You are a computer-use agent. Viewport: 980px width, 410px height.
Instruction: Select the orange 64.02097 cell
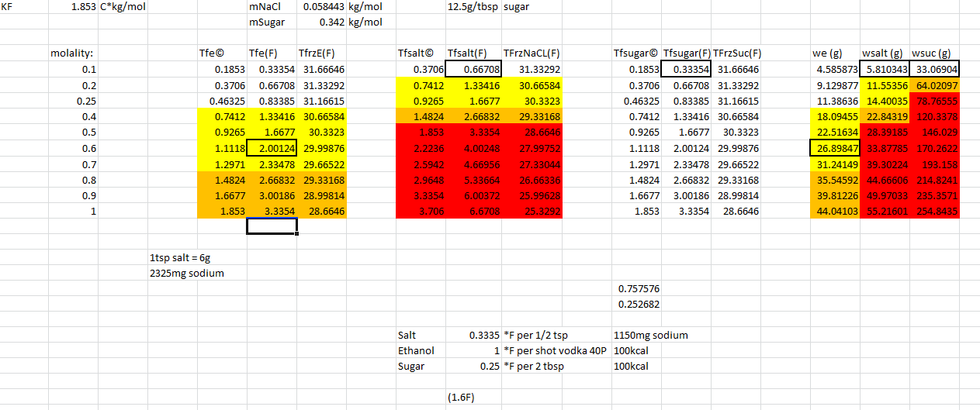(x=933, y=85)
